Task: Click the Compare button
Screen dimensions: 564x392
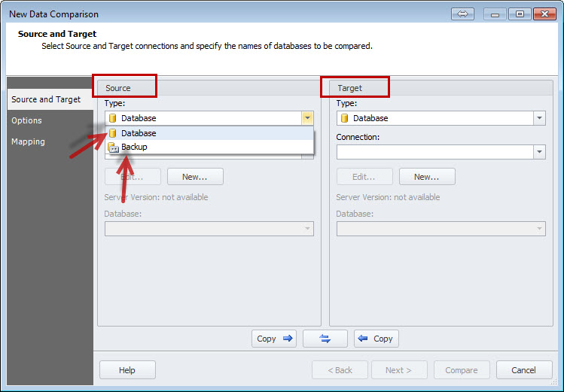Action: (462, 370)
